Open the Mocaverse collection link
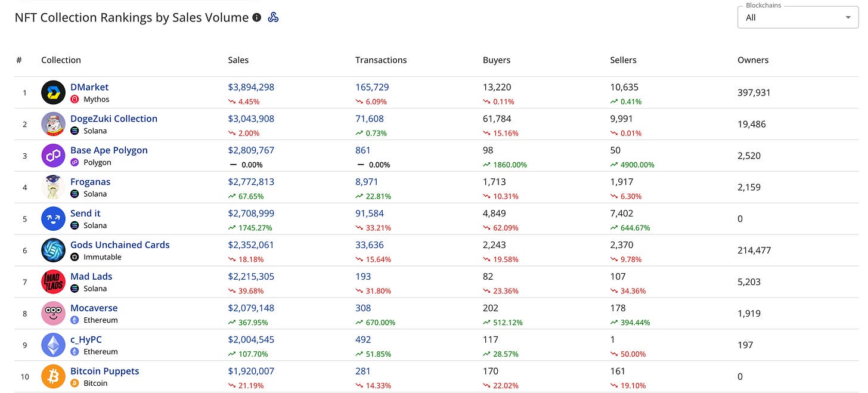This screenshot has height=393, width=868. pos(94,308)
